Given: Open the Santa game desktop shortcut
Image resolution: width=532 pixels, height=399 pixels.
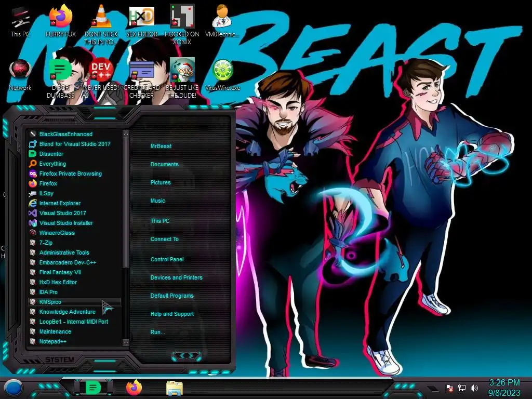Looking at the screenshot, I should click(x=182, y=79).
